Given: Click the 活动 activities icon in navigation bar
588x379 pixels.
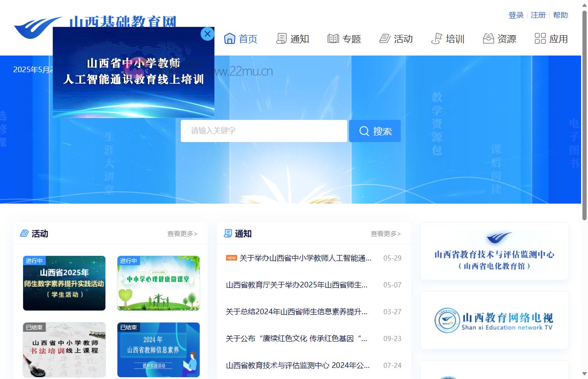Looking at the screenshot, I should (384, 39).
